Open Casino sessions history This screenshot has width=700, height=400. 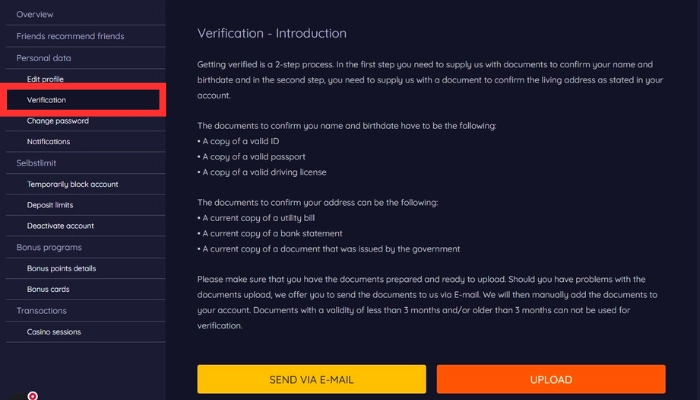point(54,331)
